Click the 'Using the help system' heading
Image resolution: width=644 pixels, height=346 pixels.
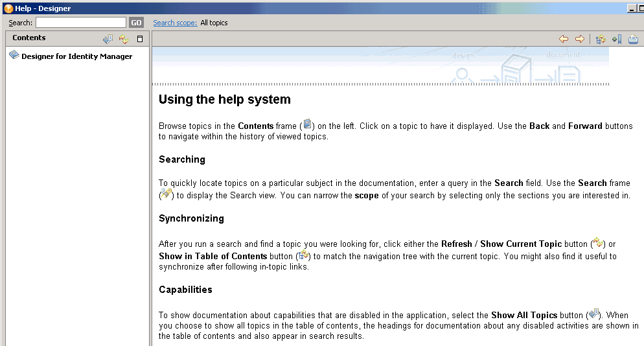pos(225,99)
